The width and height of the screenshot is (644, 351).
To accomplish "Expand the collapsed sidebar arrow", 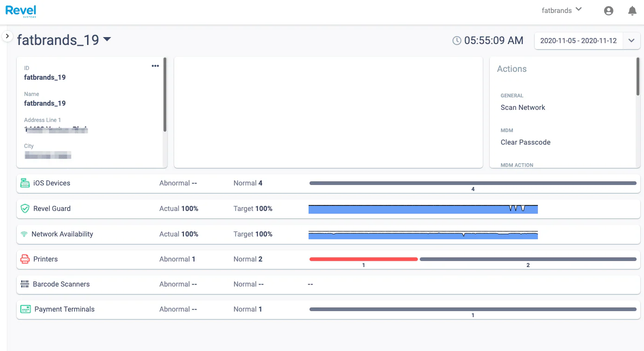I will click(7, 36).
